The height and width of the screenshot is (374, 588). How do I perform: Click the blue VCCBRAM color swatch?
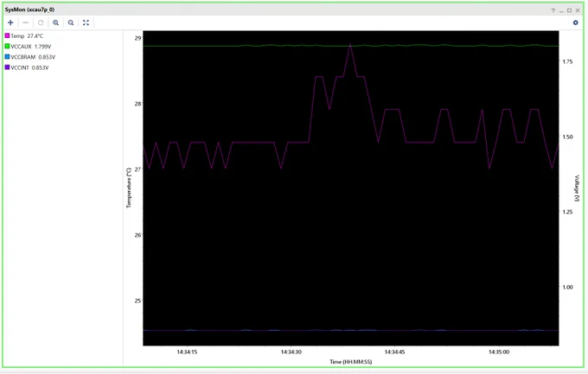[7, 57]
